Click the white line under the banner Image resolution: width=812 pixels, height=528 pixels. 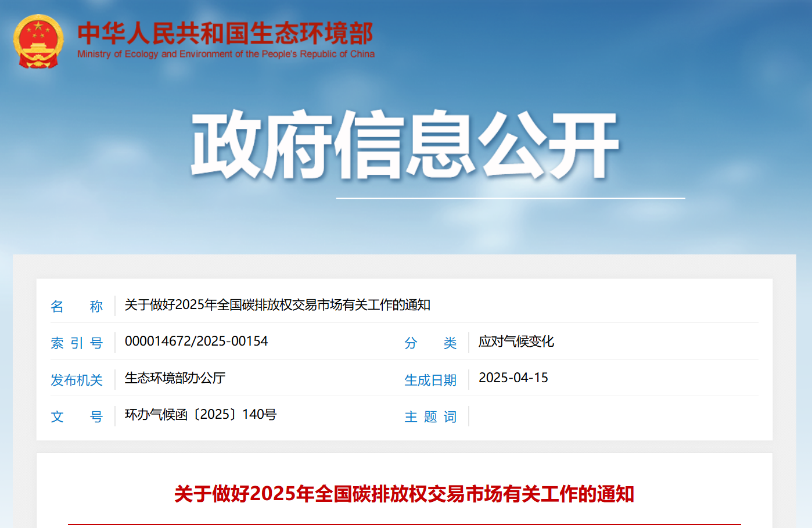511,199
